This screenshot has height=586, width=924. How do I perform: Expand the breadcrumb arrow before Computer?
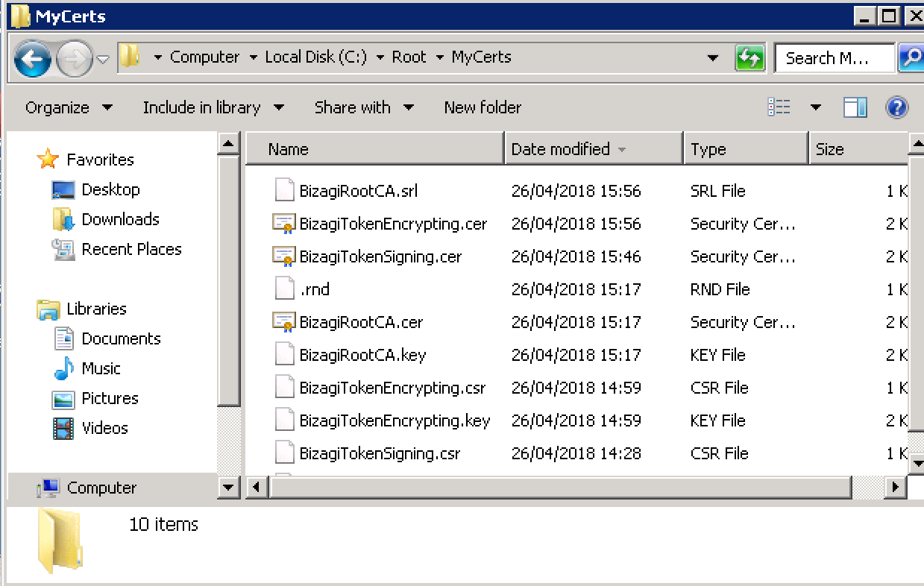[158, 57]
